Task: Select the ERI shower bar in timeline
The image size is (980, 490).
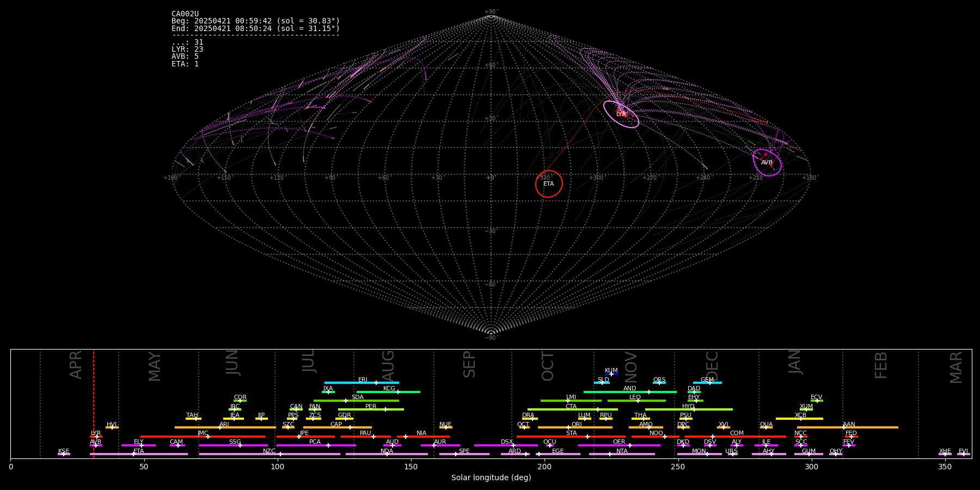Action: click(362, 383)
